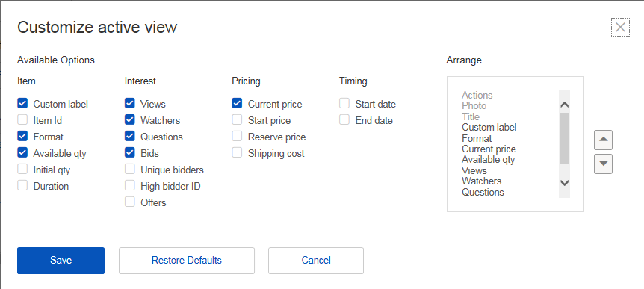The width and height of the screenshot is (644, 289).
Task: Disable the Watchers checkbox
Action: tap(130, 120)
